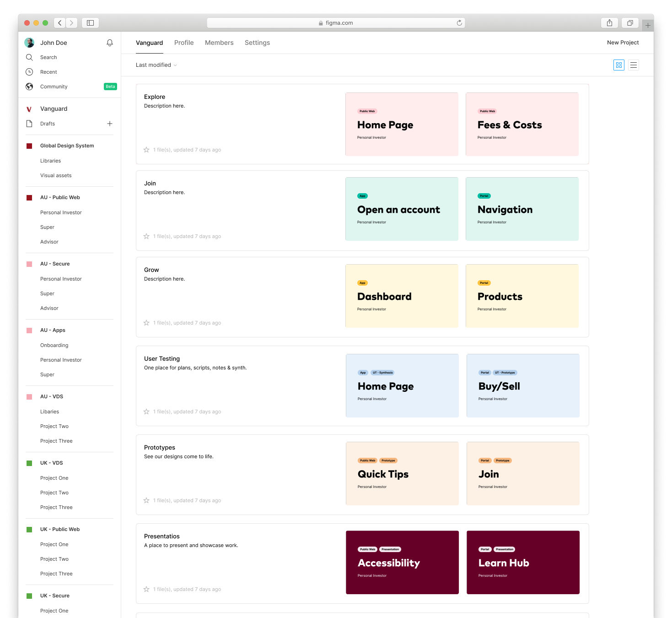Screen dimensions: 672x618
Task: Open Visual assets project
Action: [56, 175]
